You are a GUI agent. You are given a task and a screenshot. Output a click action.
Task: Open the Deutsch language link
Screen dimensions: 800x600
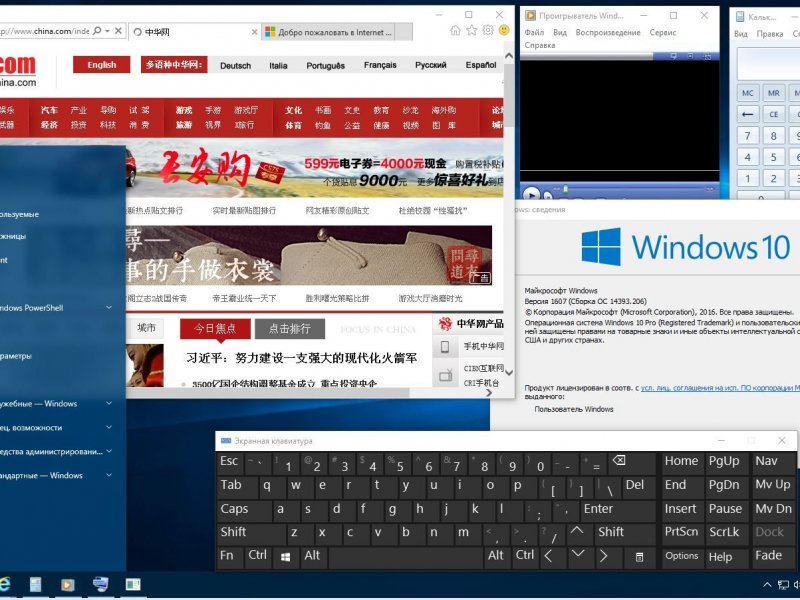(235, 65)
